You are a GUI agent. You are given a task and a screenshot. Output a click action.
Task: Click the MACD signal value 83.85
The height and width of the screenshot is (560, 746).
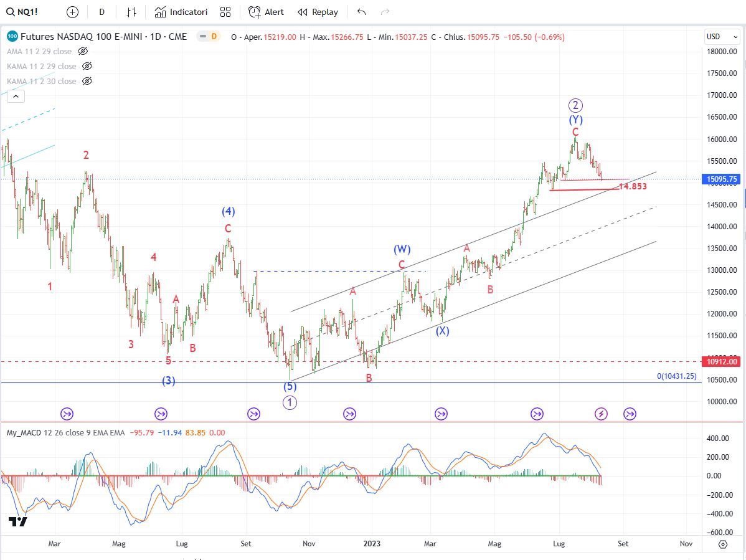[196, 433]
